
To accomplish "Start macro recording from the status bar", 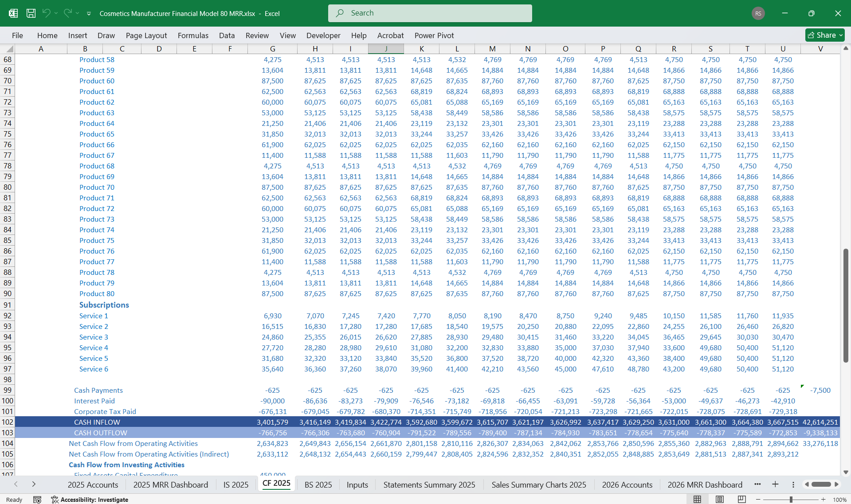I will pyautogui.click(x=37, y=500).
